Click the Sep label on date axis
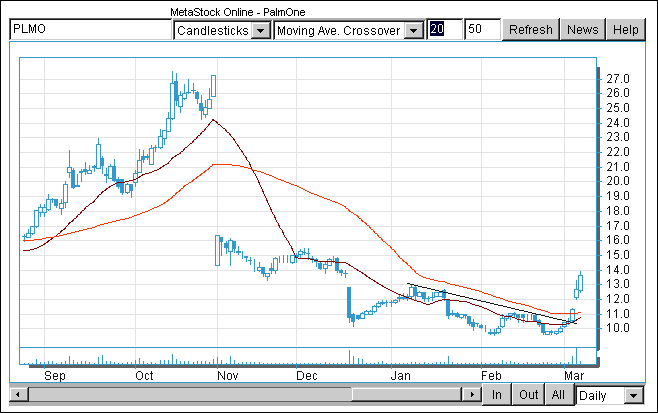 pyautogui.click(x=55, y=375)
